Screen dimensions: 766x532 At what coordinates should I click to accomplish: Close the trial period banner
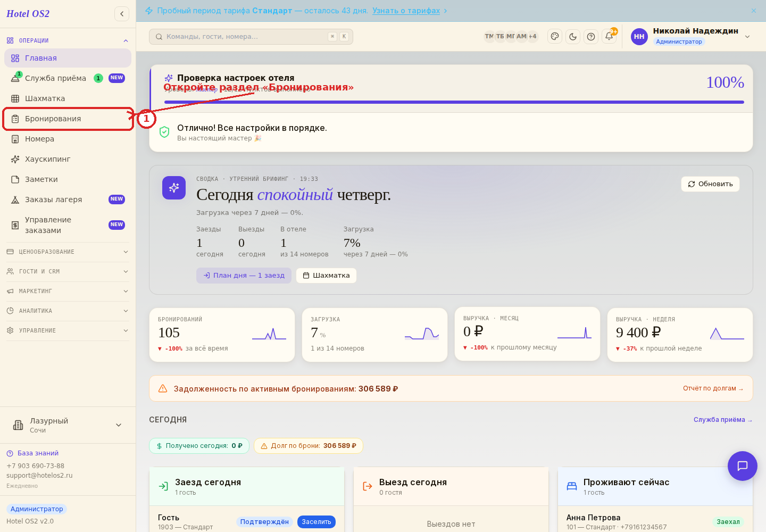[754, 11]
